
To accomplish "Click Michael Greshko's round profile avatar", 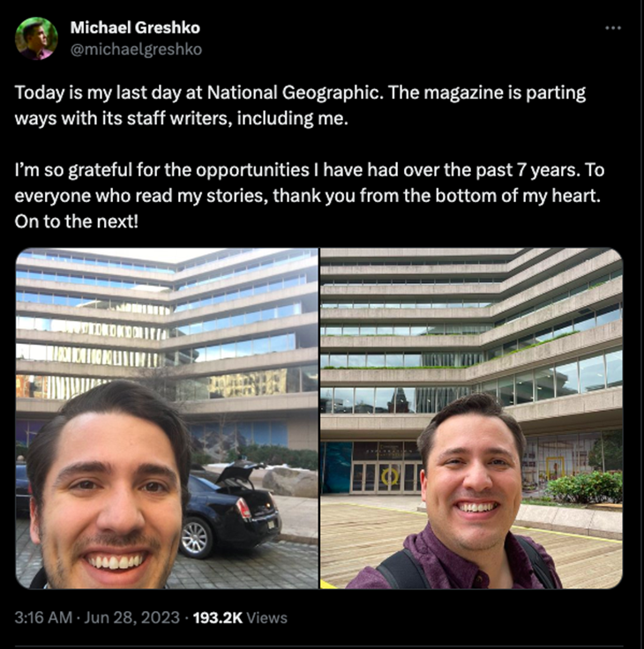I will (36, 39).
